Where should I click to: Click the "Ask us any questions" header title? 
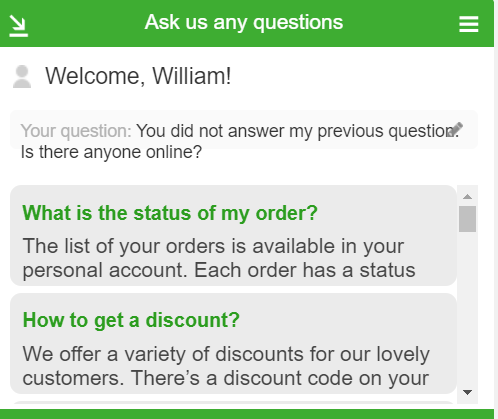tap(244, 23)
